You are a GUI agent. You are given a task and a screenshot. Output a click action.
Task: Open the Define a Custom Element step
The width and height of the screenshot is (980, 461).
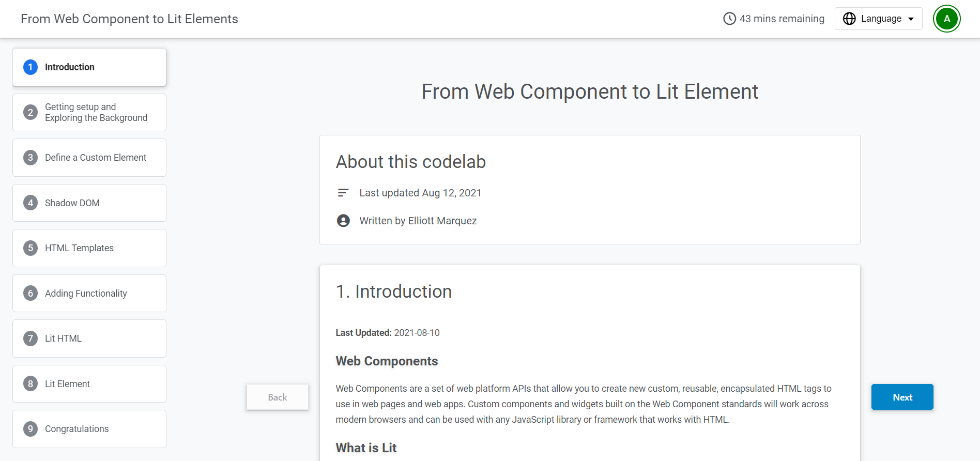click(95, 158)
